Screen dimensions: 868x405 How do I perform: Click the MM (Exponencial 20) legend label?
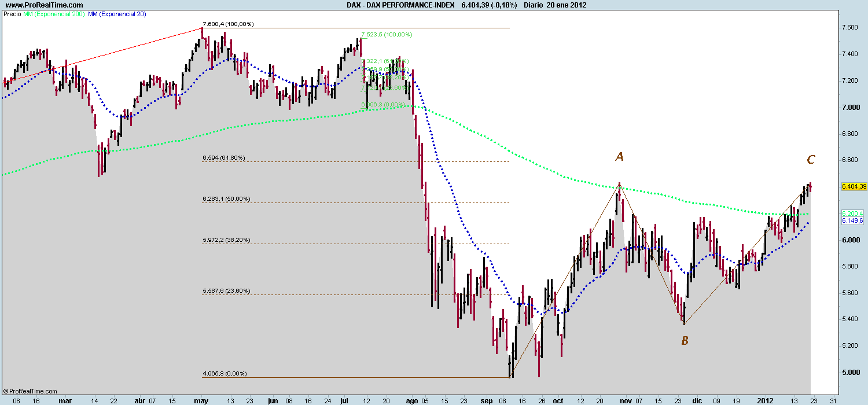point(116,13)
